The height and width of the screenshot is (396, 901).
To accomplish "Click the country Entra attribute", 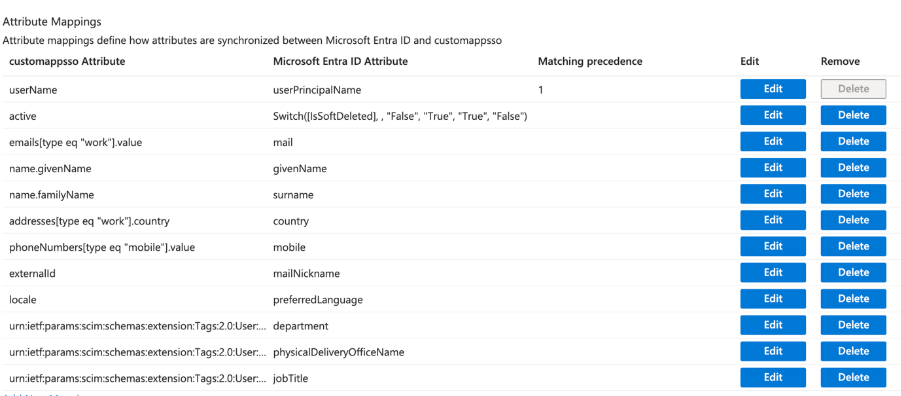I will point(291,221).
